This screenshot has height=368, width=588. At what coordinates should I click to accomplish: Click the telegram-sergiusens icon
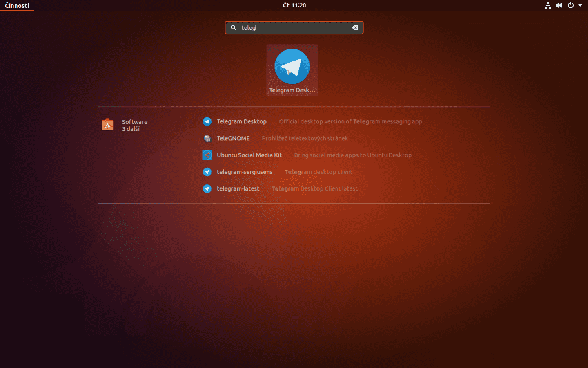tap(207, 172)
